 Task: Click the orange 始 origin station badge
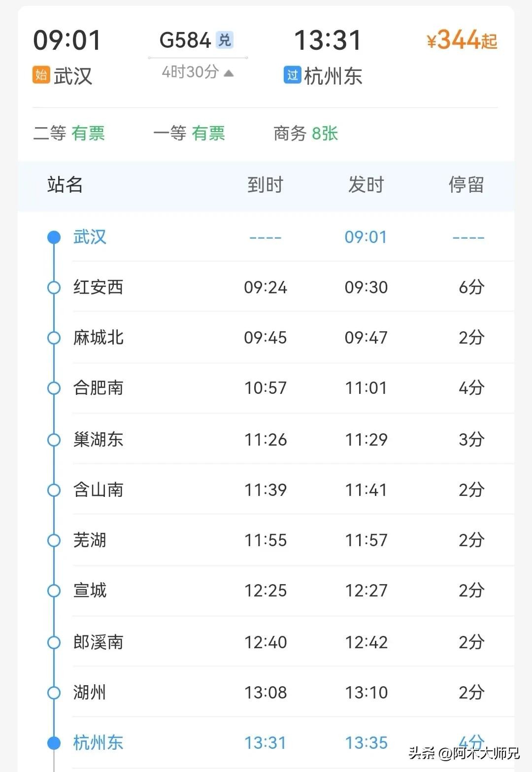[41, 75]
